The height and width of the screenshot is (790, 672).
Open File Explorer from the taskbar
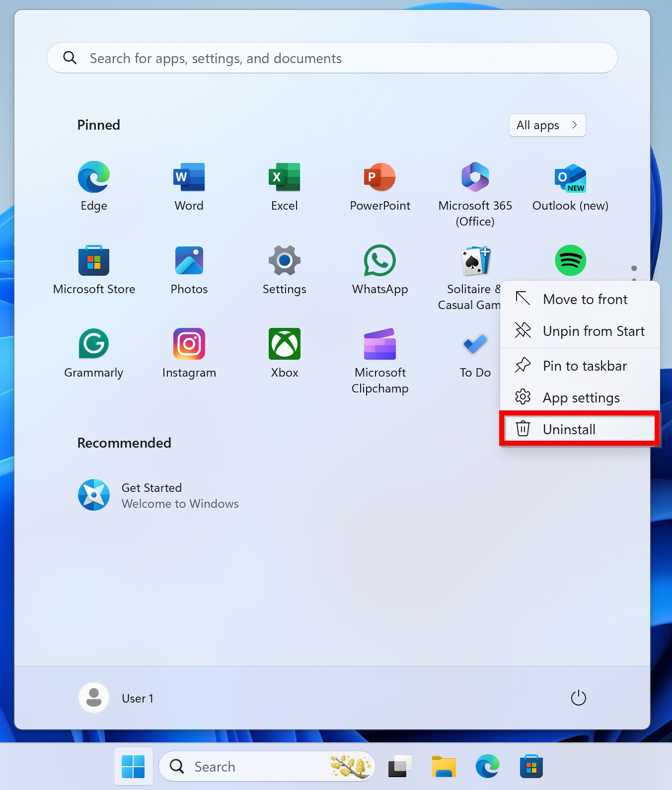pos(444,767)
